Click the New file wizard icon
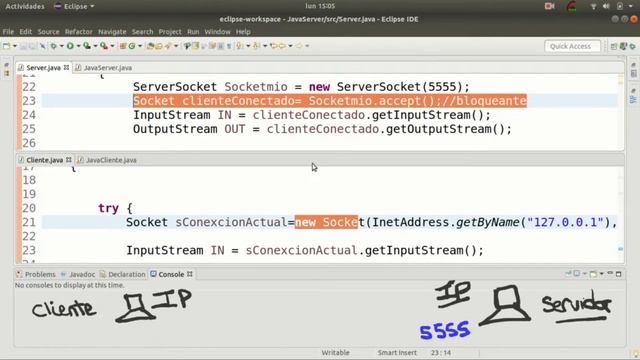The height and width of the screenshot is (360, 640). (6, 46)
